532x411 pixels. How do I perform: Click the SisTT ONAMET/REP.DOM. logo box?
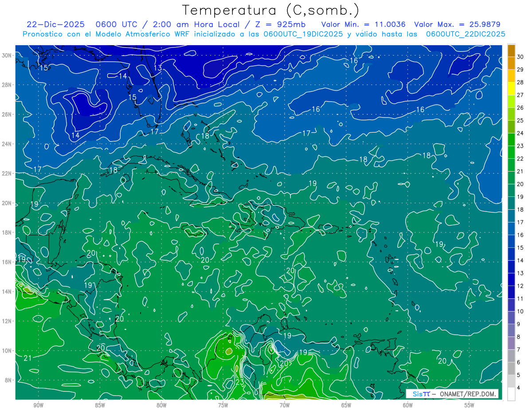(452, 394)
